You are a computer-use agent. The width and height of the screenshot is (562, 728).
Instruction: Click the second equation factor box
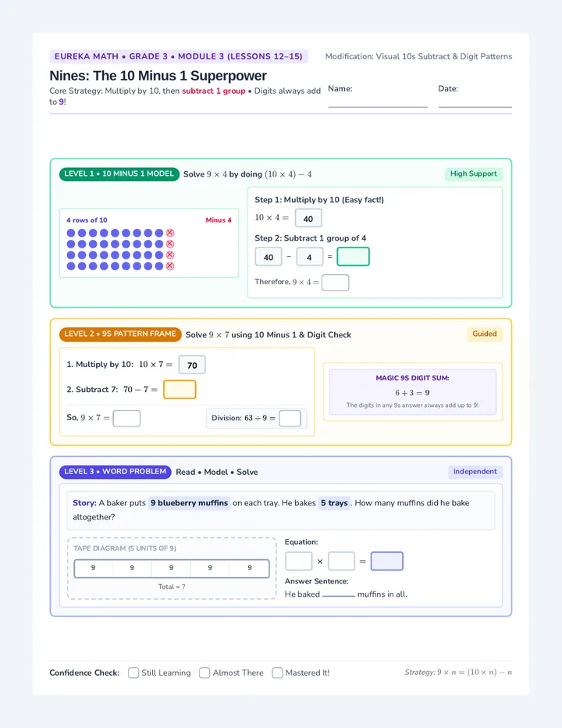pos(341,561)
